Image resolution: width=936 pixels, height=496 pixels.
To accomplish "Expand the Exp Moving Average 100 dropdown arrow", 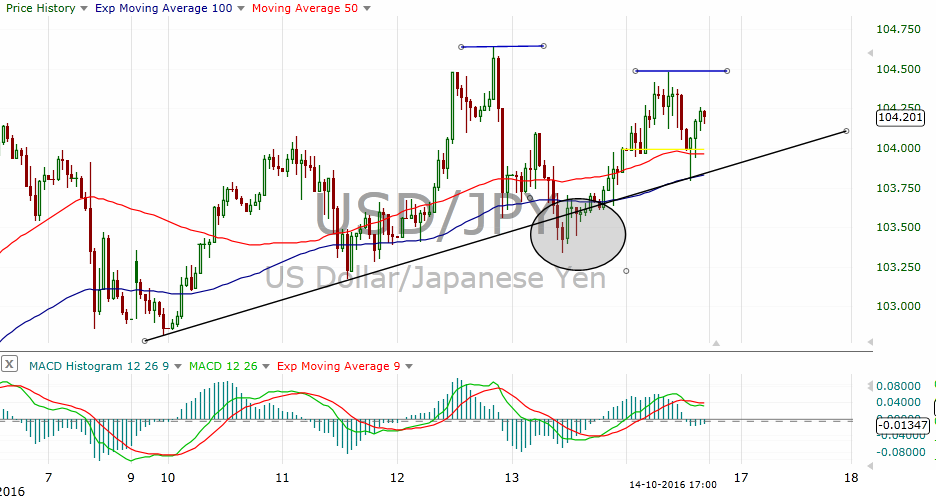I will coord(243,9).
